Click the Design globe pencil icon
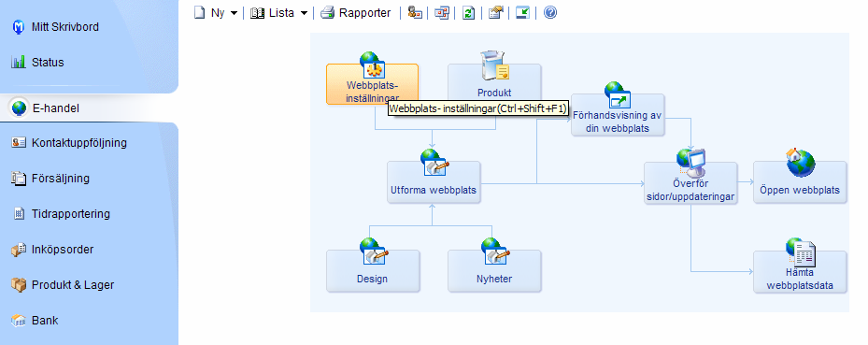 click(x=374, y=252)
